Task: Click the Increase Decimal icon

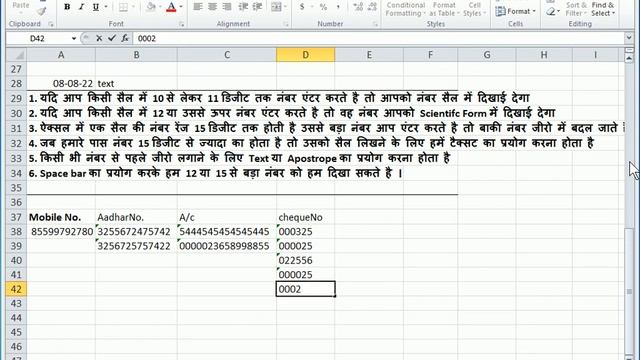Action: pyautogui.click(x=358, y=7)
